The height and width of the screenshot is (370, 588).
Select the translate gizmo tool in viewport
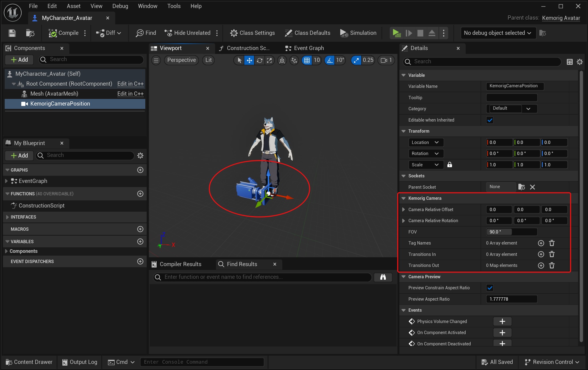pyautogui.click(x=249, y=60)
